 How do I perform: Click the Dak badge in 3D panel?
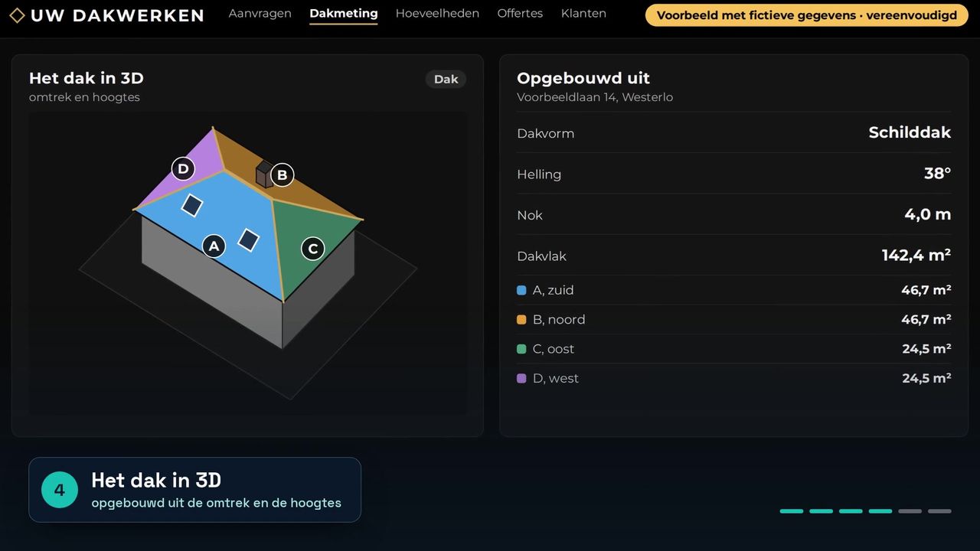pyautogui.click(x=446, y=79)
